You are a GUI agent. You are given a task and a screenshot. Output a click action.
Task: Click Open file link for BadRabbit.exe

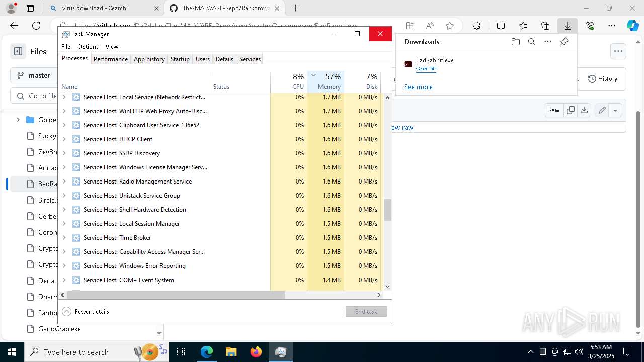click(426, 69)
